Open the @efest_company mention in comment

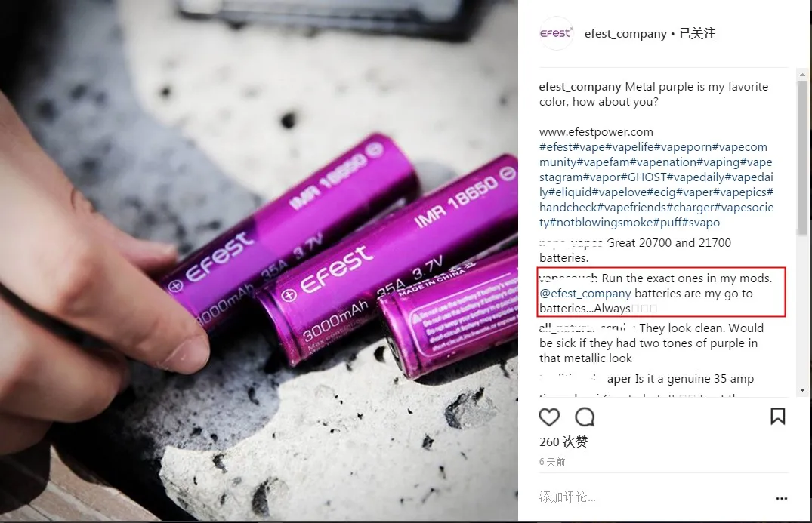click(585, 294)
